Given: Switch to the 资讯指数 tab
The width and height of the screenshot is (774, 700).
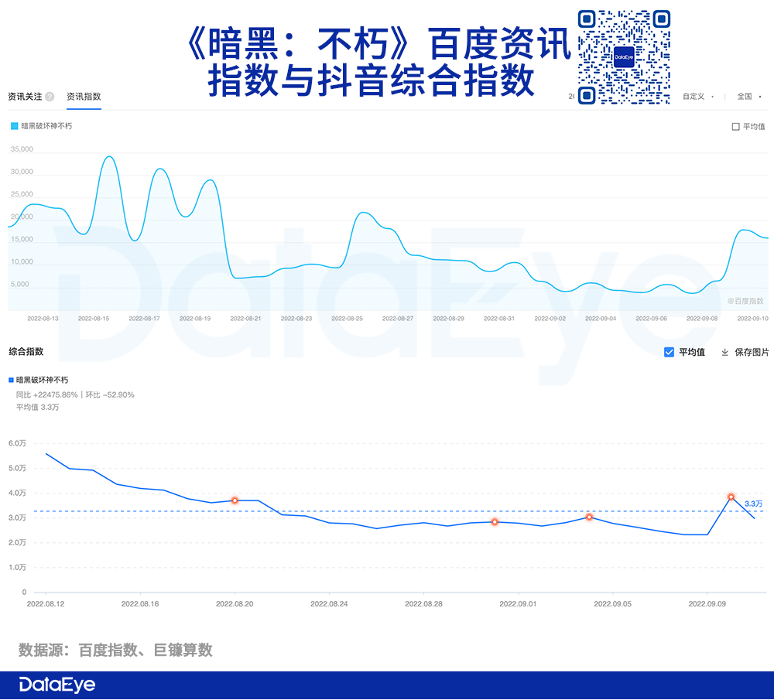Looking at the screenshot, I should click(x=84, y=97).
